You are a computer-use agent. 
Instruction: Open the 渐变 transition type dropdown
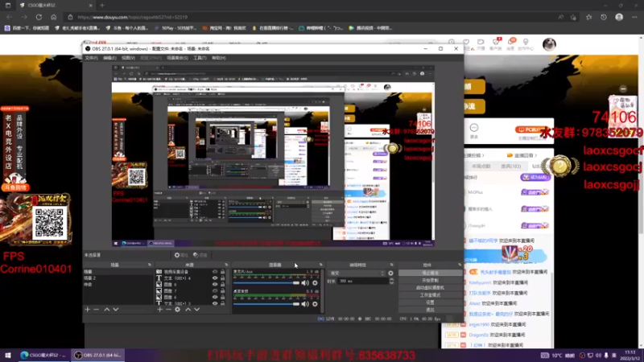pos(357,273)
